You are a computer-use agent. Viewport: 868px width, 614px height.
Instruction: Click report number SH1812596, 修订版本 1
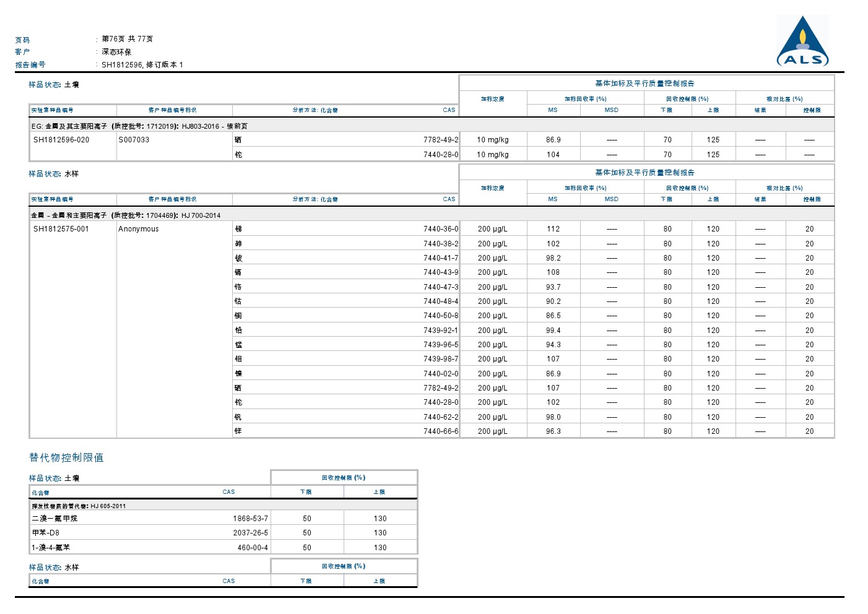click(142, 64)
